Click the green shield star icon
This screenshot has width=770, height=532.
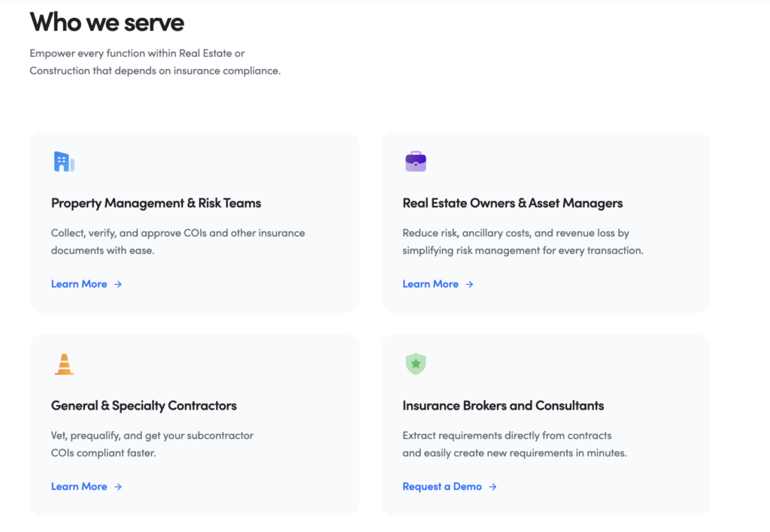click(415, 364)
